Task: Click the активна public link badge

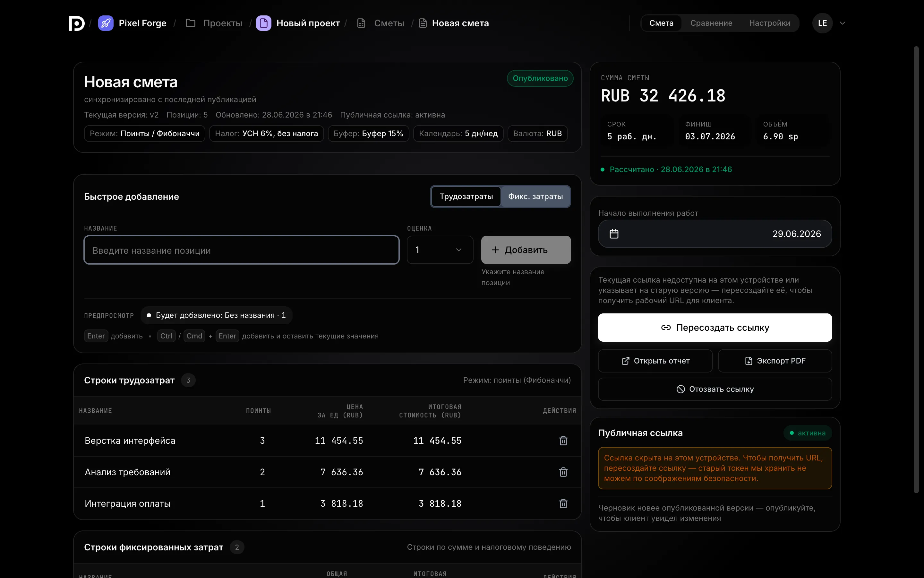Action: point(808,433)
